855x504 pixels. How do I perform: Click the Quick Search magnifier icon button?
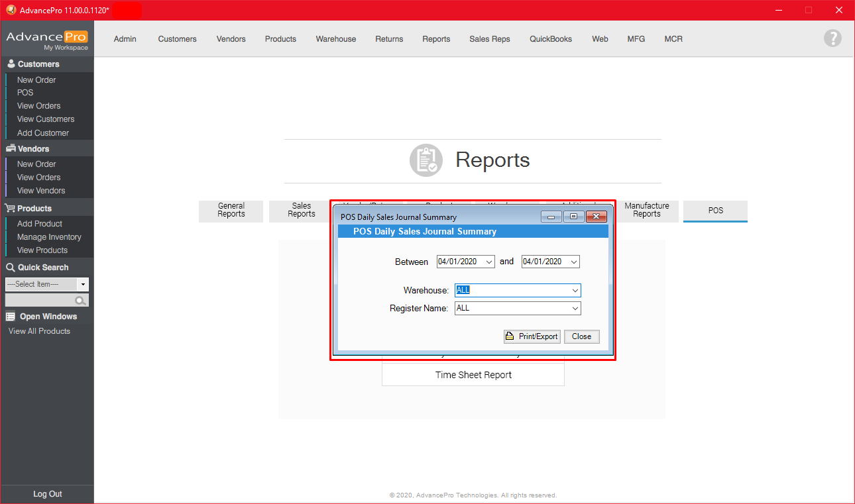pyautogui.click(x=80, y=301)
